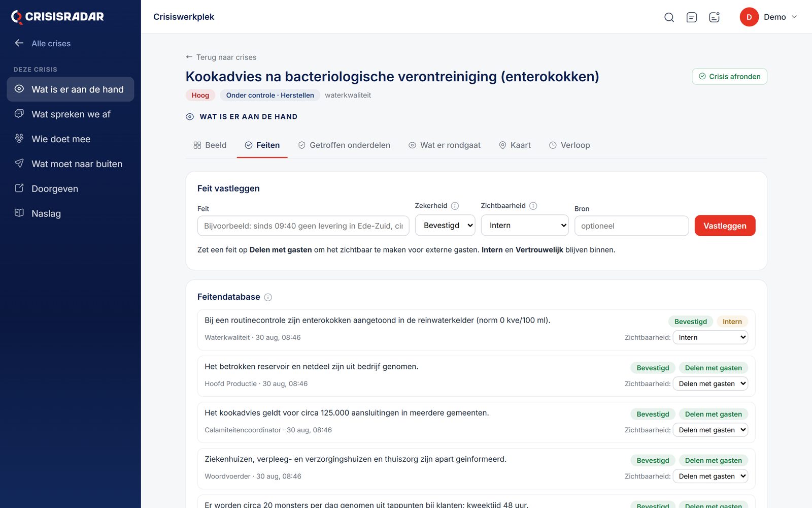This screenshot has width=812, height=508.
Task: Click the Bron optioneel input field
Action: tap(631, 226)
